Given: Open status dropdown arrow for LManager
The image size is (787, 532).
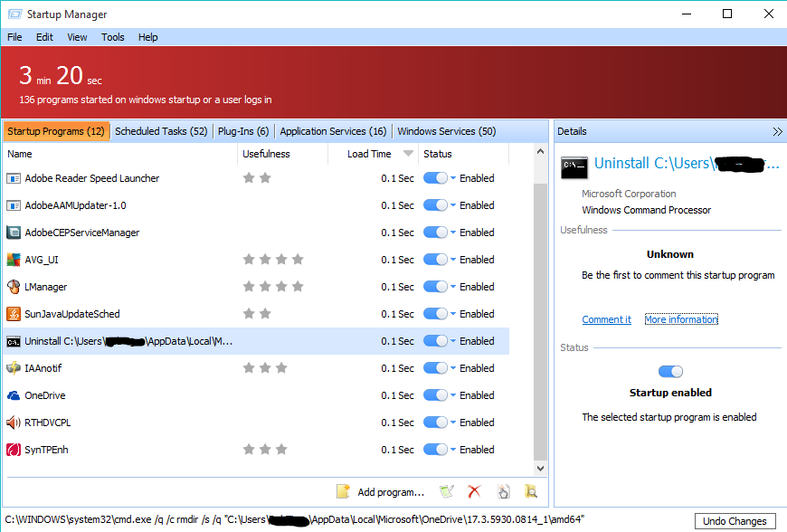Looking at the screenshot, I should coord(453,287).
